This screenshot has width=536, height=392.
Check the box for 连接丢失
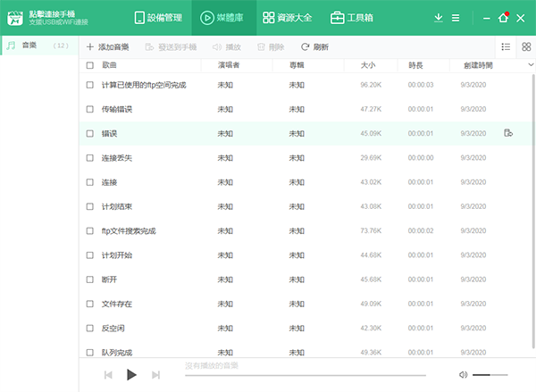click(90, 158)
